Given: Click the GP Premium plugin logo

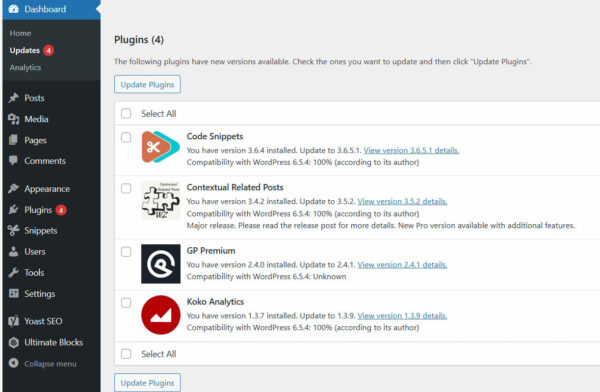Looking at the screenshot, I should pos(161,264).
